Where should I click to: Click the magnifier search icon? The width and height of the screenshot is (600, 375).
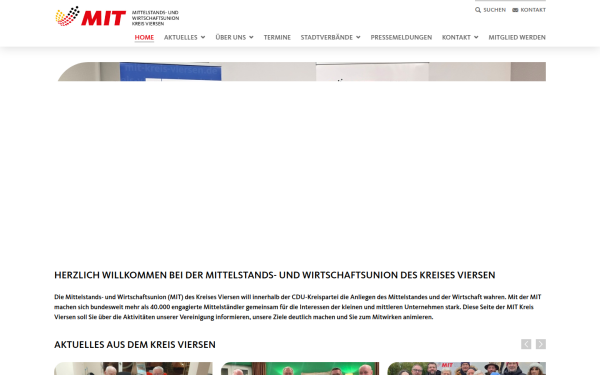point(478,10)
